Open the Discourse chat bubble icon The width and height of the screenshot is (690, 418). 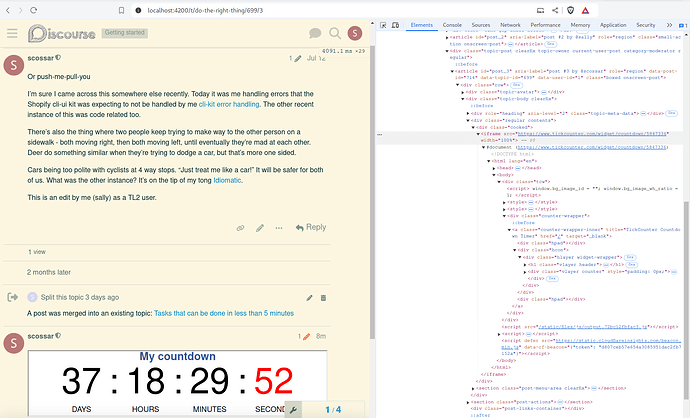point(315,33)
